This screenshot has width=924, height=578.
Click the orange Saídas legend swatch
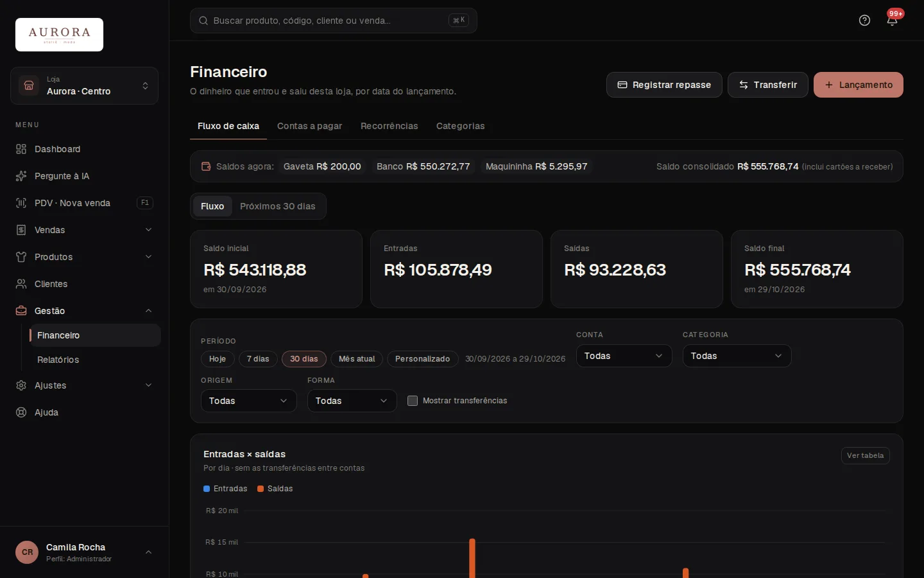pos(261,489)
